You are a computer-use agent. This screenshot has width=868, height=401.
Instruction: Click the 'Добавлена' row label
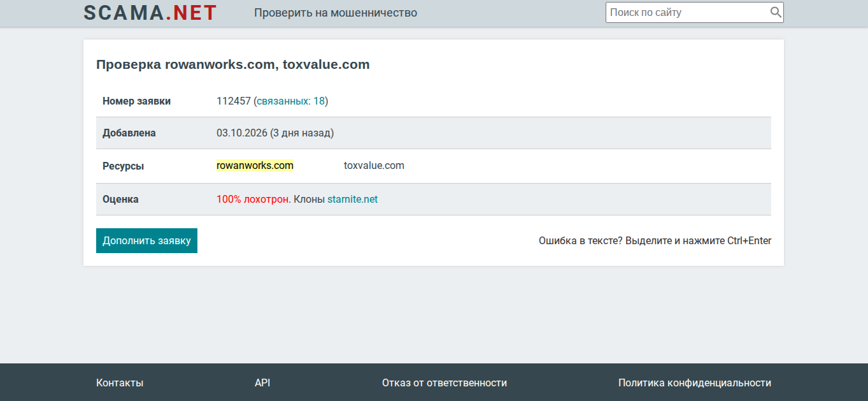point(129,133)
